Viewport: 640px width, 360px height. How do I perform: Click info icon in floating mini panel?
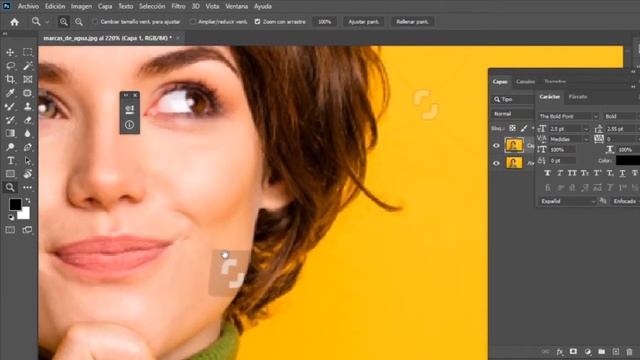[129, 125]
